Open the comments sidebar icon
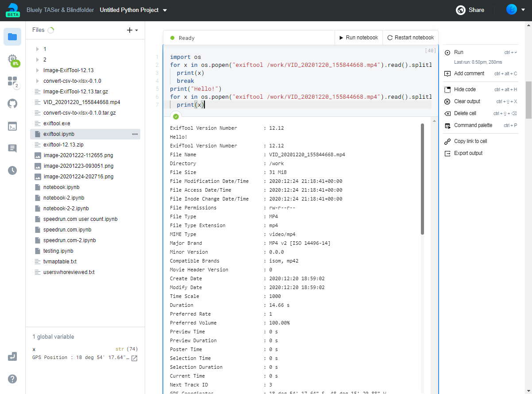Image resolution: width=532 pixels, height=394 pixels. 12,148
